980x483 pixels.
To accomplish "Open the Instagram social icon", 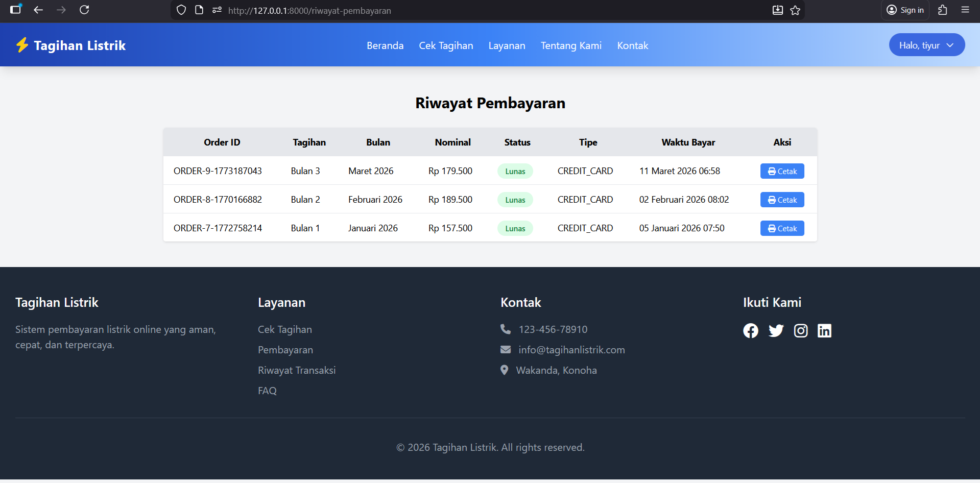I will pos(801,331).
